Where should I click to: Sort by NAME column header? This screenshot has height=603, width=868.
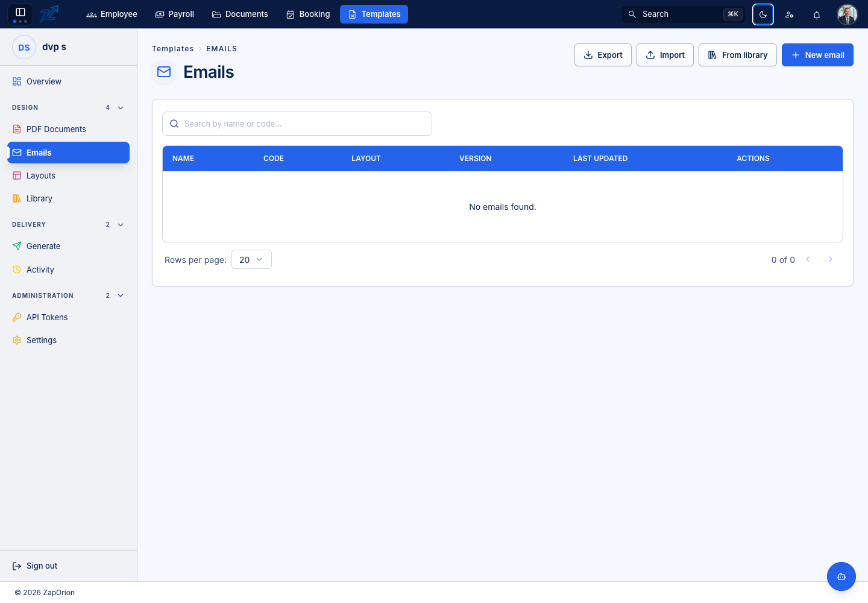pos(183,159)
